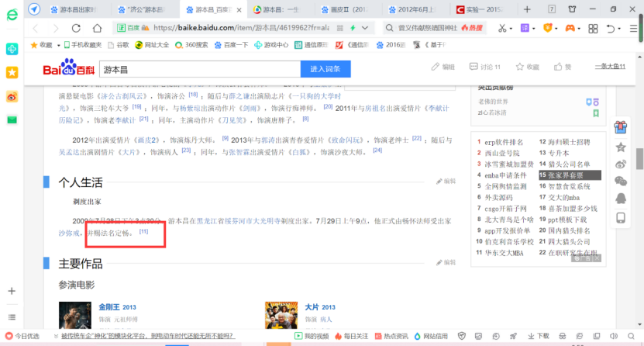Expand the undo icon dropdown arrow

pos(619,29)
